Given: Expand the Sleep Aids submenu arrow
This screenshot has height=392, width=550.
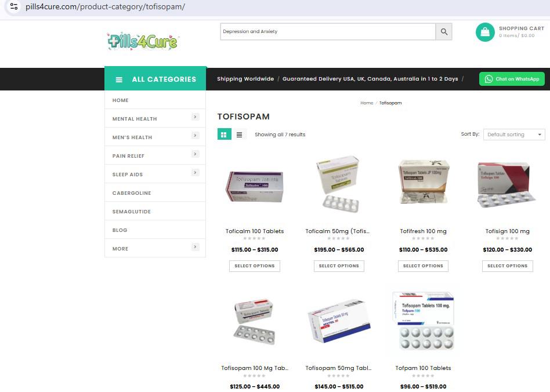Looking at the screenshot, I should pyautogui.click(x=196, y=172).
